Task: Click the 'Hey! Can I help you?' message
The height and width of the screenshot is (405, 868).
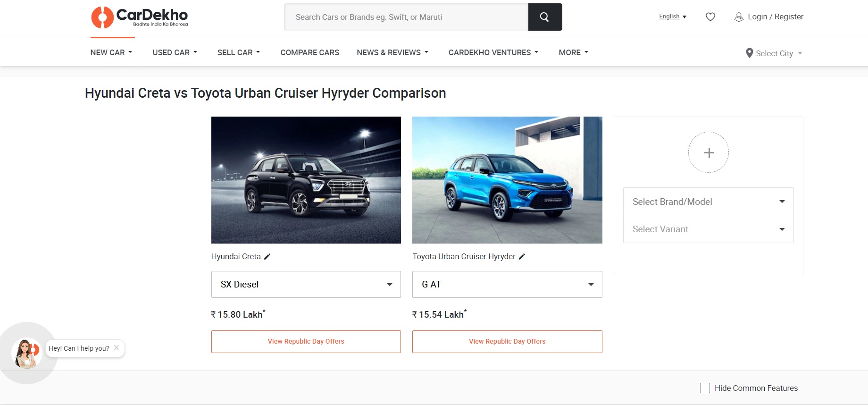Action: pyautogui.click(x=79, y=348)
